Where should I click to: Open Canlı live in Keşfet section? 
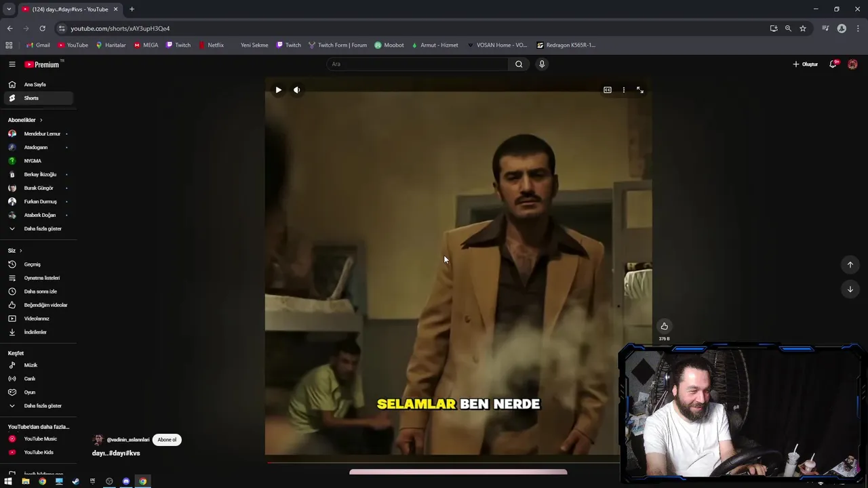pyautogui.click(x=38, y=379)
